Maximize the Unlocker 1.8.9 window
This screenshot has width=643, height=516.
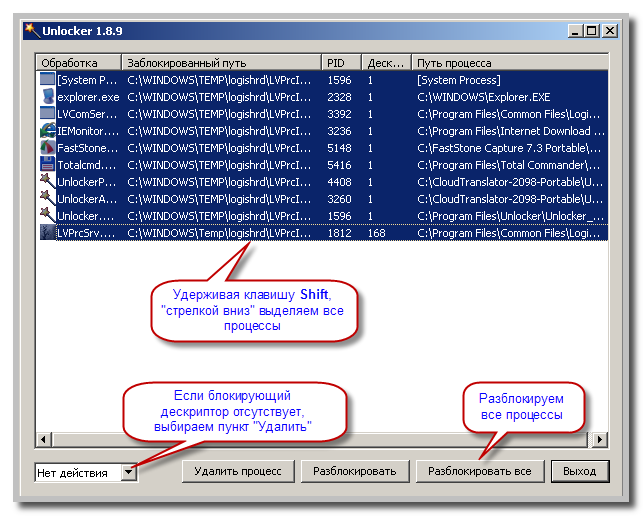tap(593, 31)
